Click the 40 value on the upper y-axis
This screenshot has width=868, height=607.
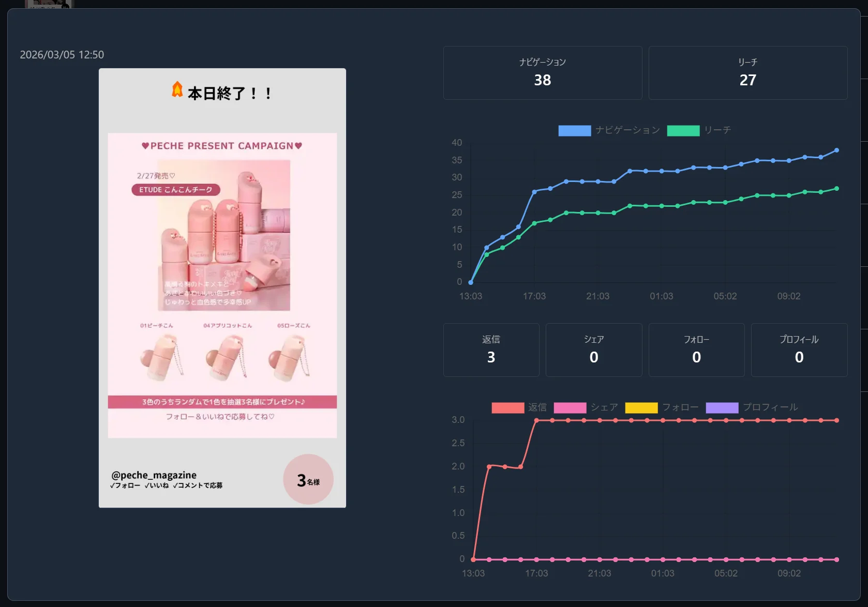point(457,143)
